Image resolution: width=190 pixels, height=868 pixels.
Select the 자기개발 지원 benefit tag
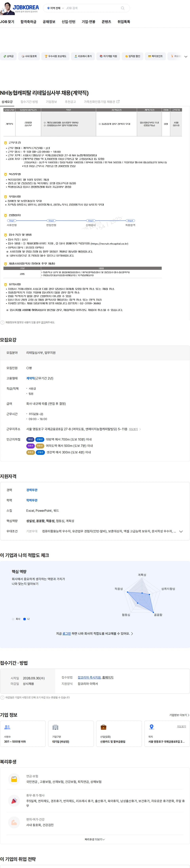point(108,56)
